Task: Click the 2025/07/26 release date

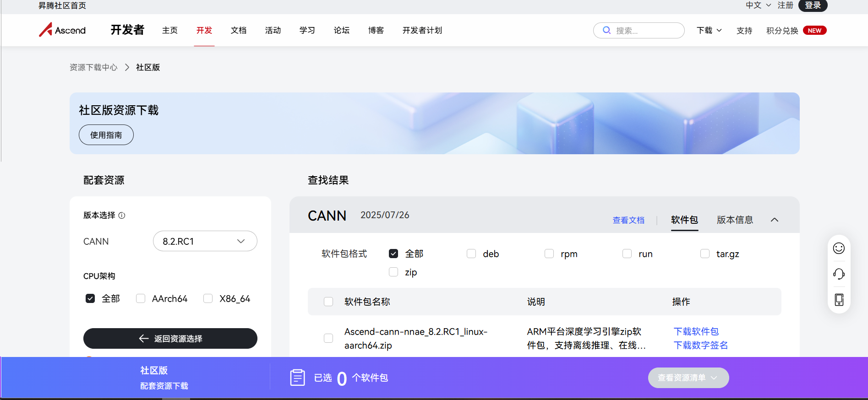Action: [x=385, y=215]
